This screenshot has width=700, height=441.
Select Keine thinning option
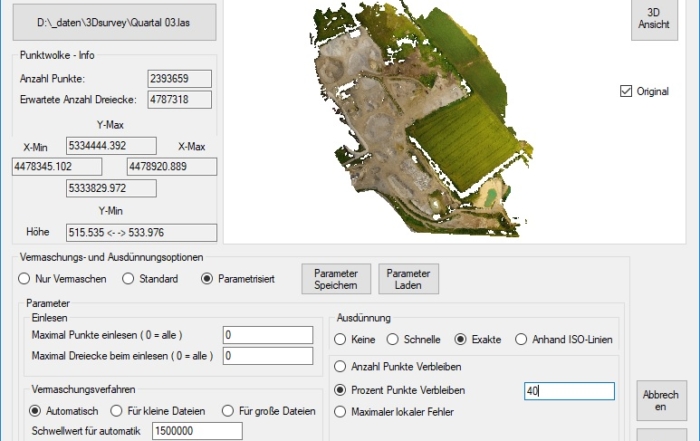[342, 339]
